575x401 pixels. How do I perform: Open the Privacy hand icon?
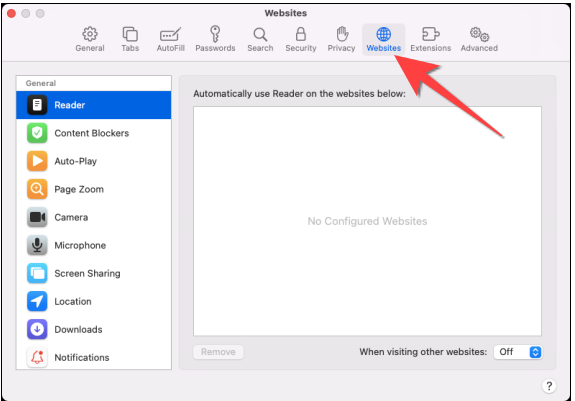pos(342,34)
